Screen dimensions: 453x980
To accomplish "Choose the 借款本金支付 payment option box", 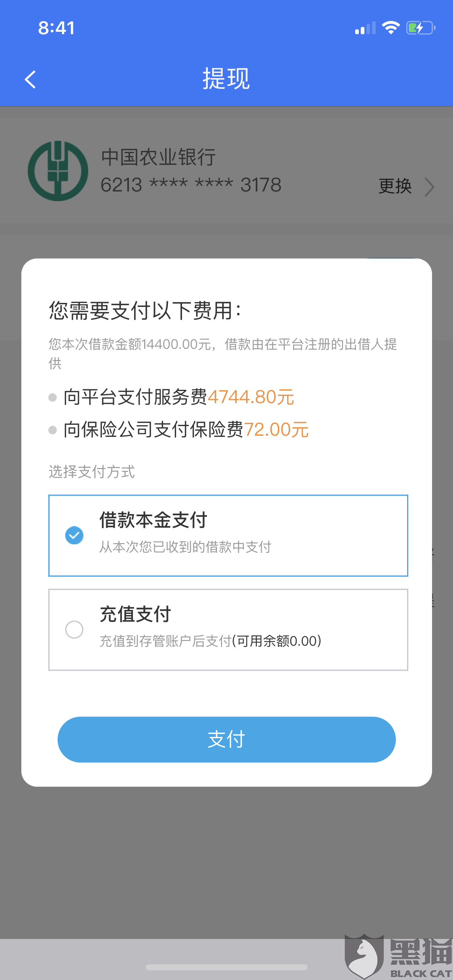I will [228, 535].
